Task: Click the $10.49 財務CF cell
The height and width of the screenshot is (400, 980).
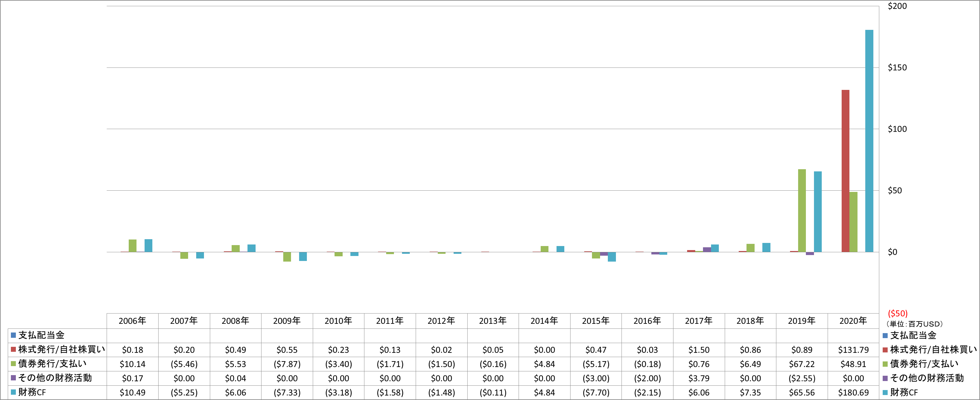Action: [x=132, y=393]
